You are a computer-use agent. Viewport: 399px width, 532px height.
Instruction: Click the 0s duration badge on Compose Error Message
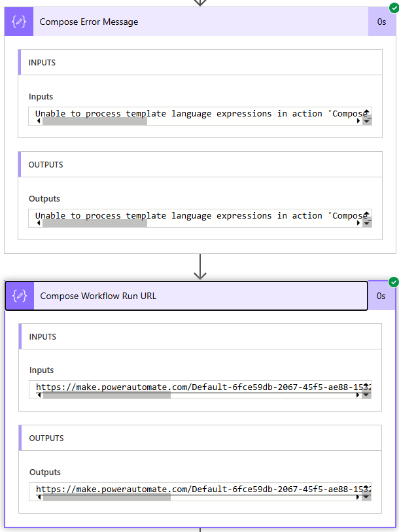coord(381,22)
